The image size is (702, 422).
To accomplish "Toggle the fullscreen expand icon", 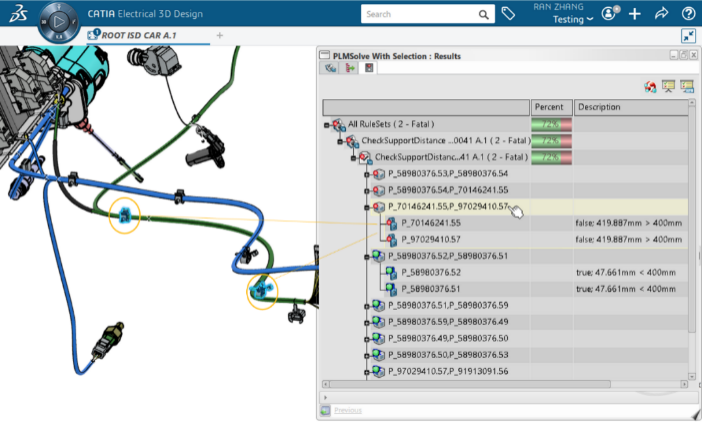I will click(688, 35).
